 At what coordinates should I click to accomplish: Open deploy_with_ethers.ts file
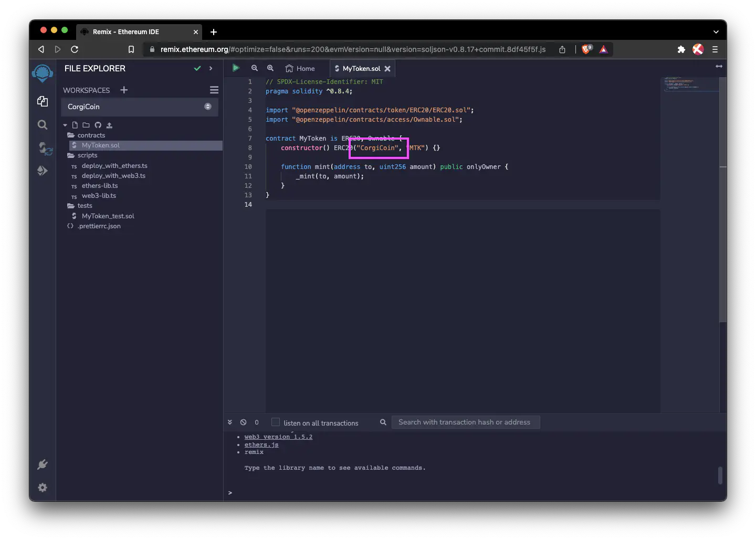pos(114,166)
